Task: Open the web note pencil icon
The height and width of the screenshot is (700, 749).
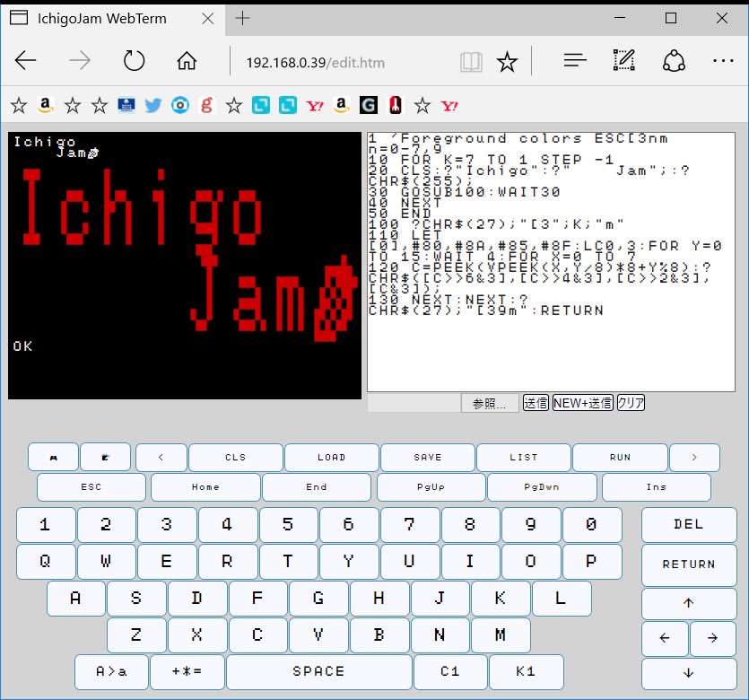Action: coord(623,60)
